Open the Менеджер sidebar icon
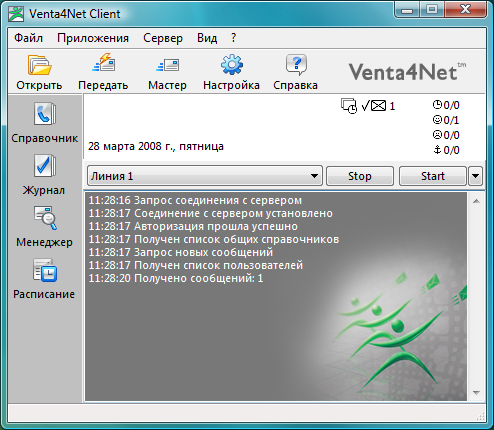The width and height of the screenshot is (494, 430). 45,218
